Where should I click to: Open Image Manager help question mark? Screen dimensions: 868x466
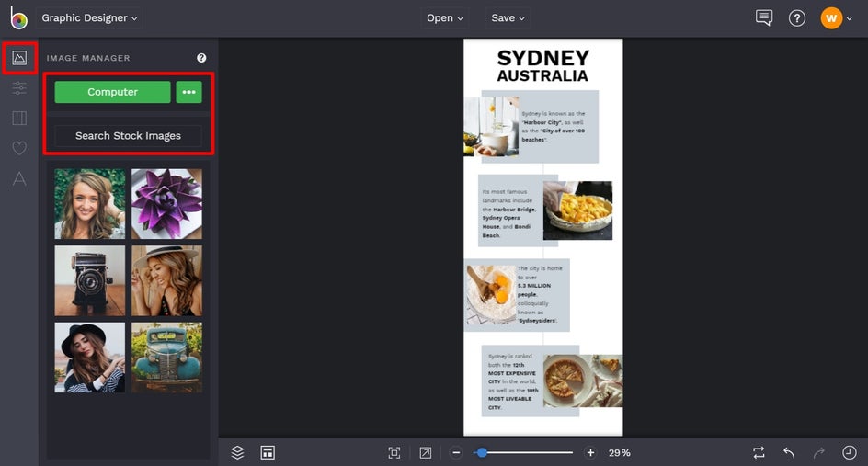[x=201, y=58]
